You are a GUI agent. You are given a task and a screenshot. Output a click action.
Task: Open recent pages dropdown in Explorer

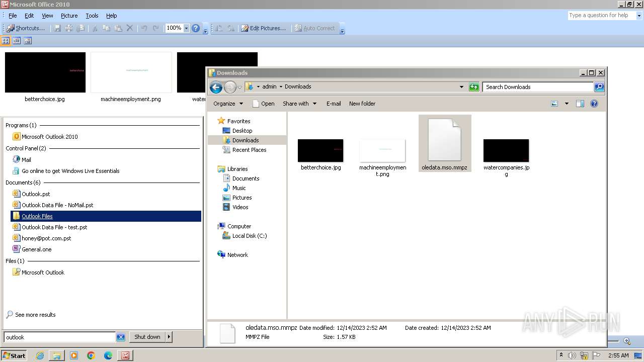tap(239, 87)
